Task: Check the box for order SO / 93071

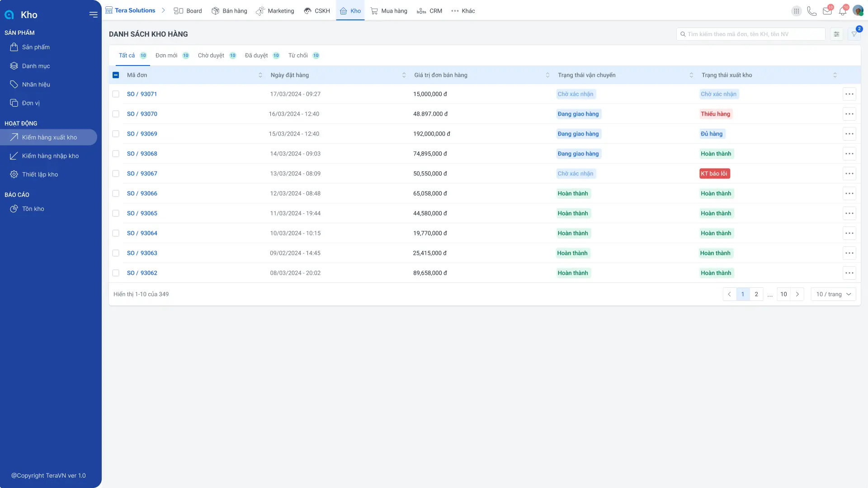Action: point(116,94)
